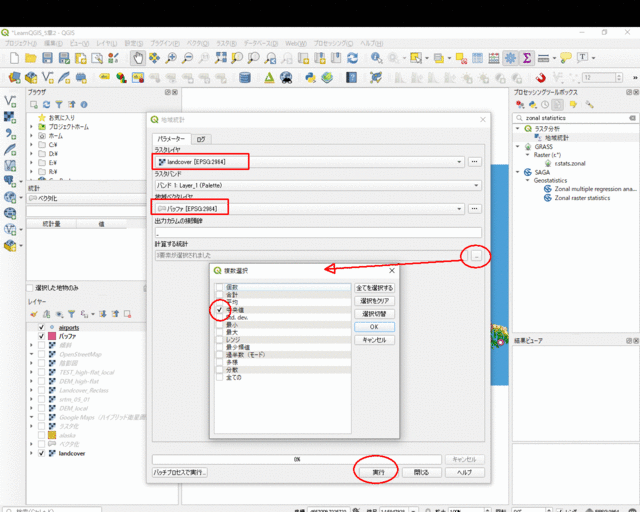The height and width of the screenshot is (512, 640).
Task: Check the 最小 statistic checkbox
Action: [x=220, y=325]
